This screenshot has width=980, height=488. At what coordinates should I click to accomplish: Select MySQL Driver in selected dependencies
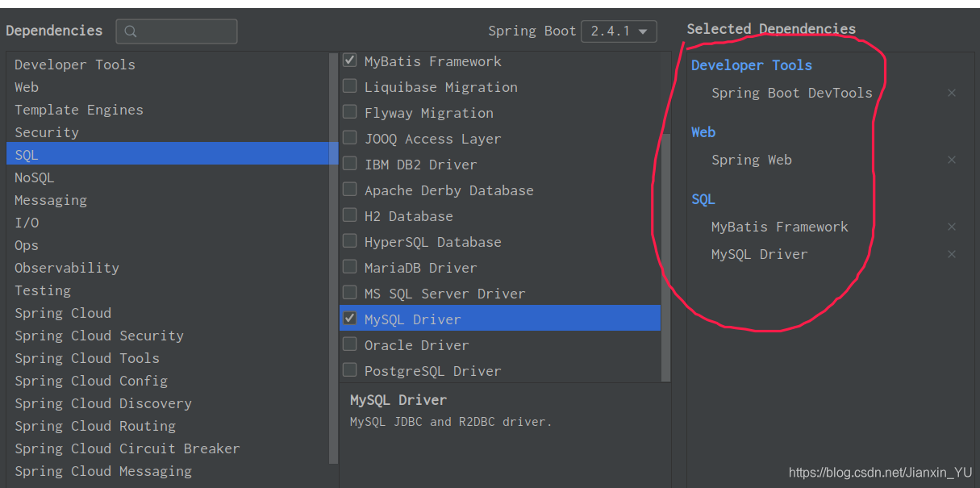point(760,254)
